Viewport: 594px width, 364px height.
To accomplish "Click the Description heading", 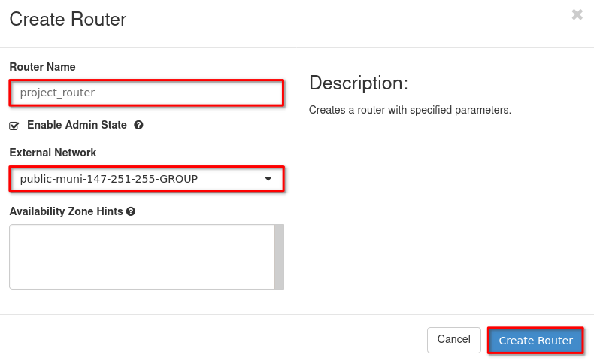I will (358, 83).
